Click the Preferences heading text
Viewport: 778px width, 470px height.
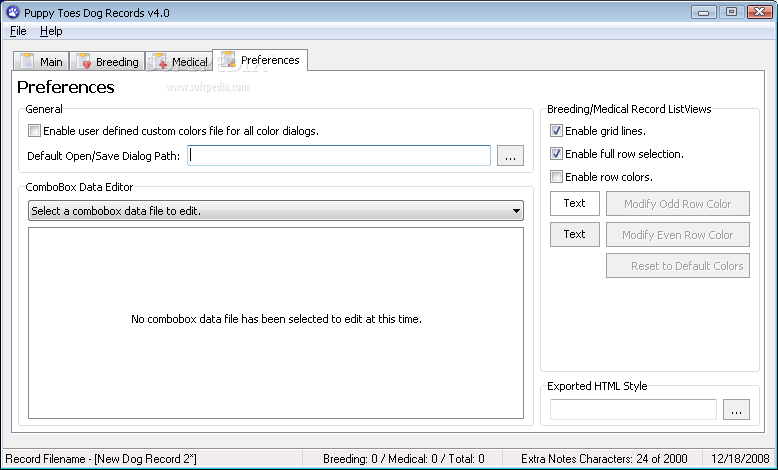[x=65, y=87]
